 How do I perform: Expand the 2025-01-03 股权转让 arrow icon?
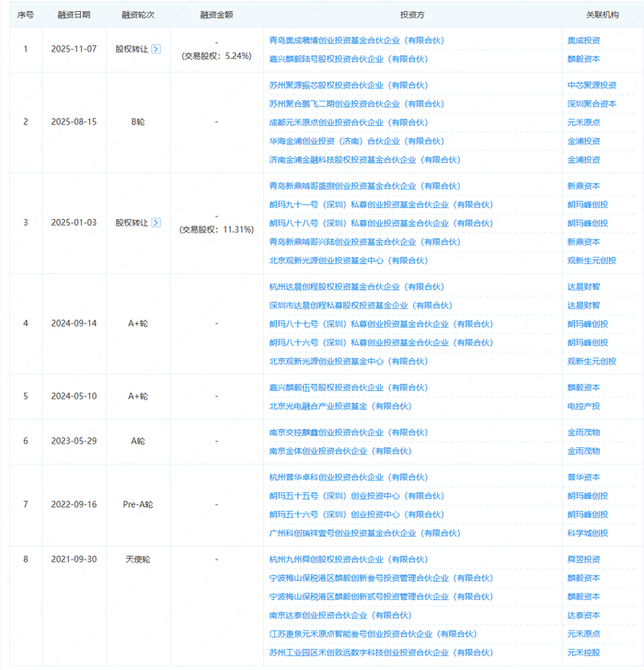pos(155,223)
